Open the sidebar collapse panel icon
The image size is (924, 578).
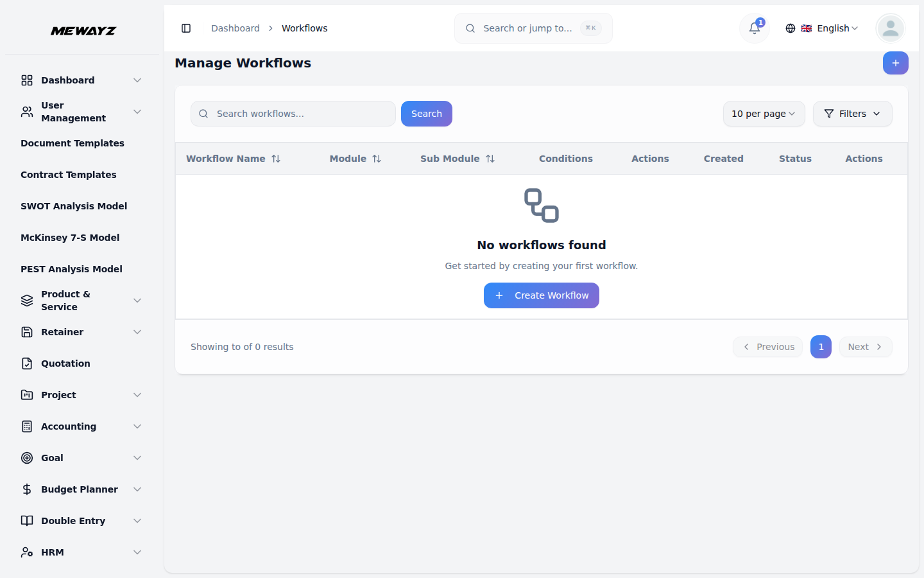[x=186, y=28]
